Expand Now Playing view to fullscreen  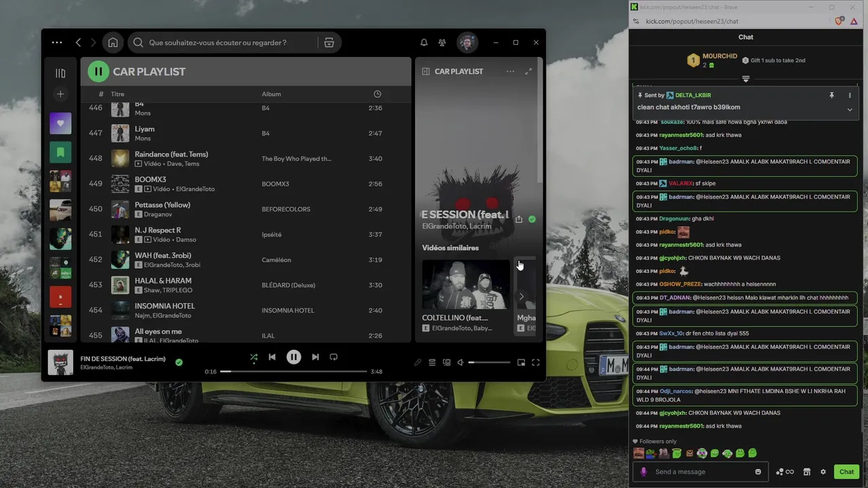[528, 71]
